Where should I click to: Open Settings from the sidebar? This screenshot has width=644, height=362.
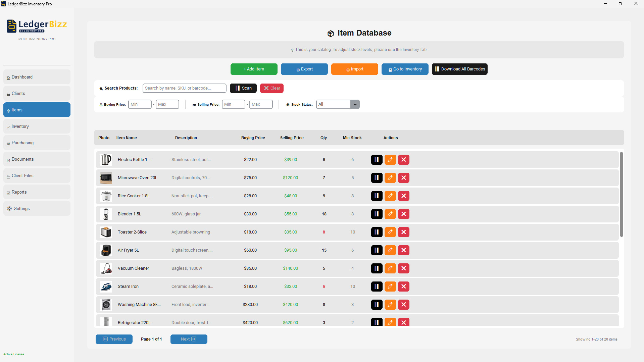(37, 209)
